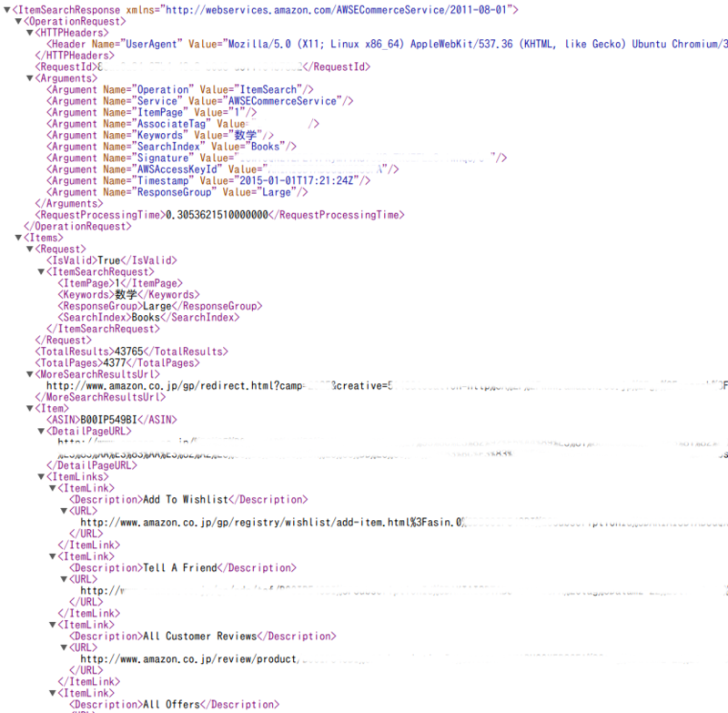This screenshot has height=713, width=728.
Task: Collapse the ItemSearchRequest node
Action: pos(41,271)
